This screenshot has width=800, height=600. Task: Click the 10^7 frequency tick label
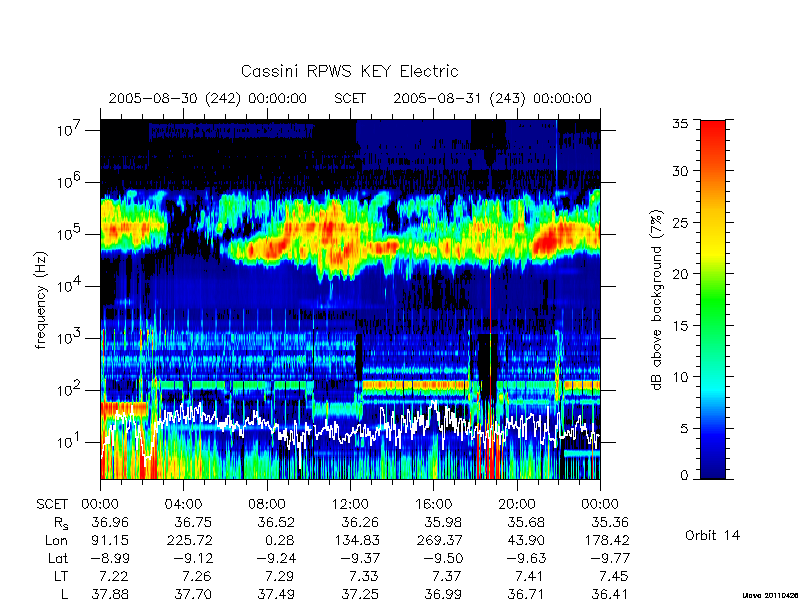(x=69, y=129)
